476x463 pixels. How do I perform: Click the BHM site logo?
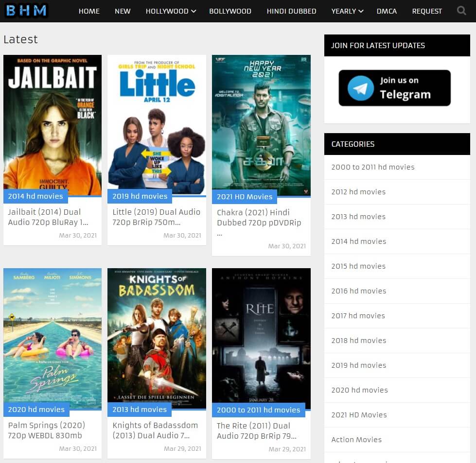pyautogui.click(x=26, y=11)
